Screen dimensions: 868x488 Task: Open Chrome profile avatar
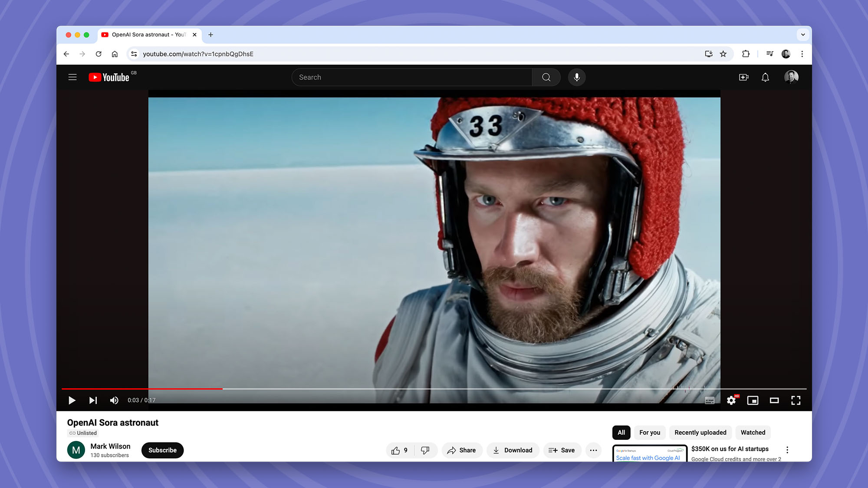786,54
